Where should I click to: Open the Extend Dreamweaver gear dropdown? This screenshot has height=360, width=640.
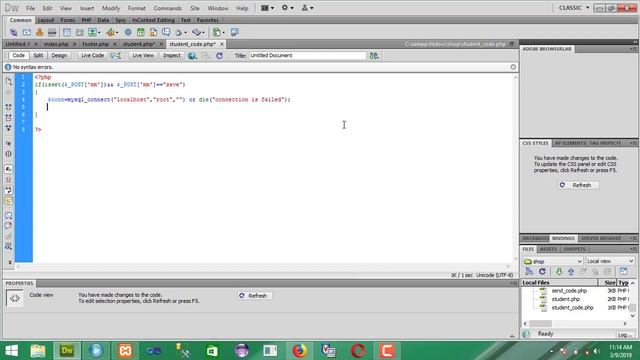(x=287, y=8)
